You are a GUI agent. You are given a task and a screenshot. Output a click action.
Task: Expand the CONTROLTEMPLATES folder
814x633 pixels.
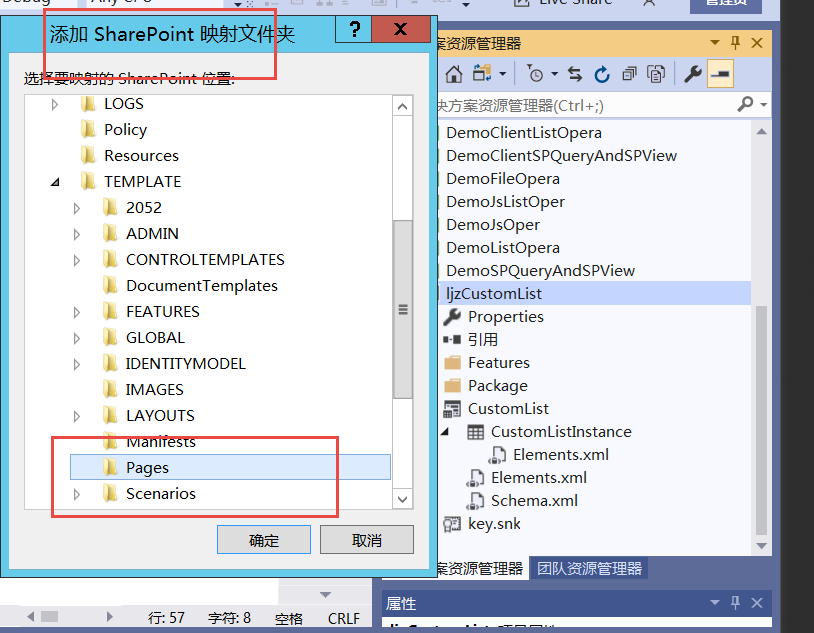tap(77, 260)
